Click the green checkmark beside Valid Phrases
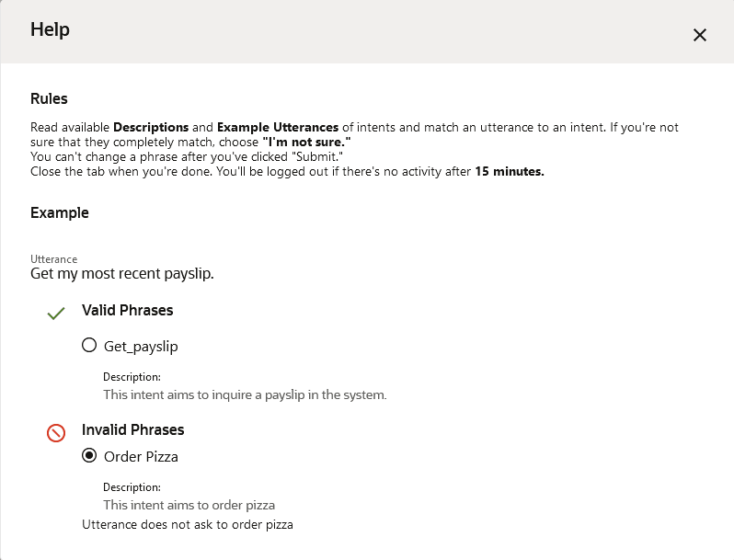 56,313
